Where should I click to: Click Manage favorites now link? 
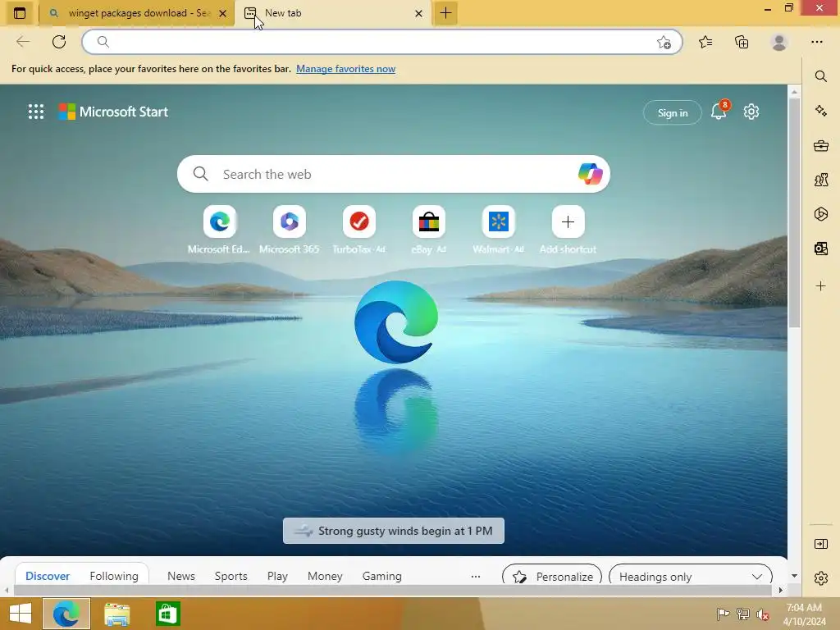[345, 69]
